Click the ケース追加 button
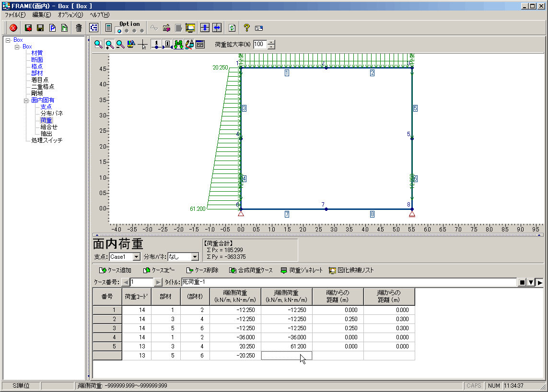Image resolution: width=548 pixels, height=392 pixels. [116, 270]
